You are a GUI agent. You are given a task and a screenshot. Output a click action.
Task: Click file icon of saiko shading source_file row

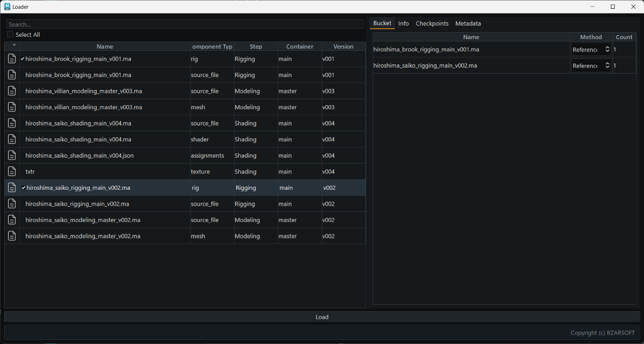pos(12,123)
